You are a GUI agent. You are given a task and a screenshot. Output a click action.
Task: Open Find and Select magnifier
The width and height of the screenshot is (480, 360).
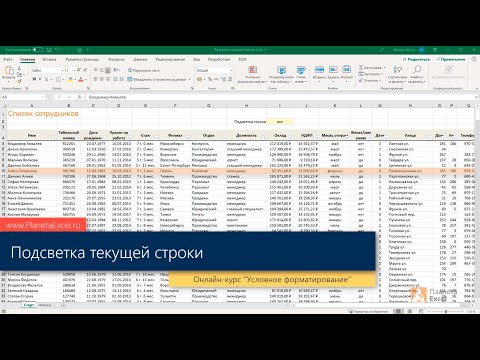(x=417, y=74)
